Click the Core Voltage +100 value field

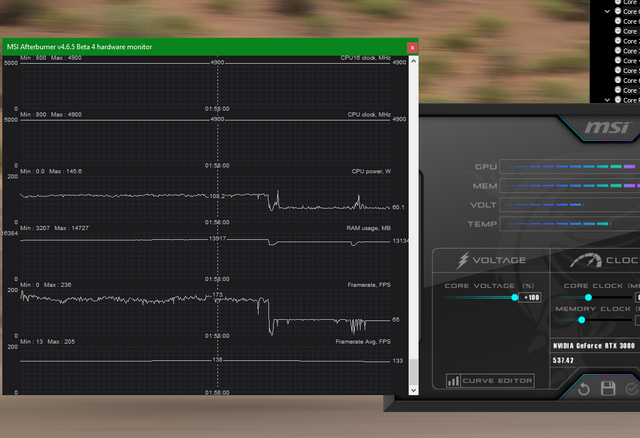(531, 297)
